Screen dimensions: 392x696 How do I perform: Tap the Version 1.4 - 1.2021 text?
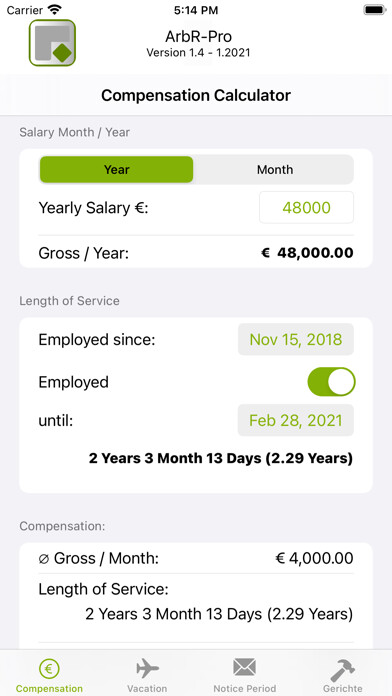[x=198, y=52]
